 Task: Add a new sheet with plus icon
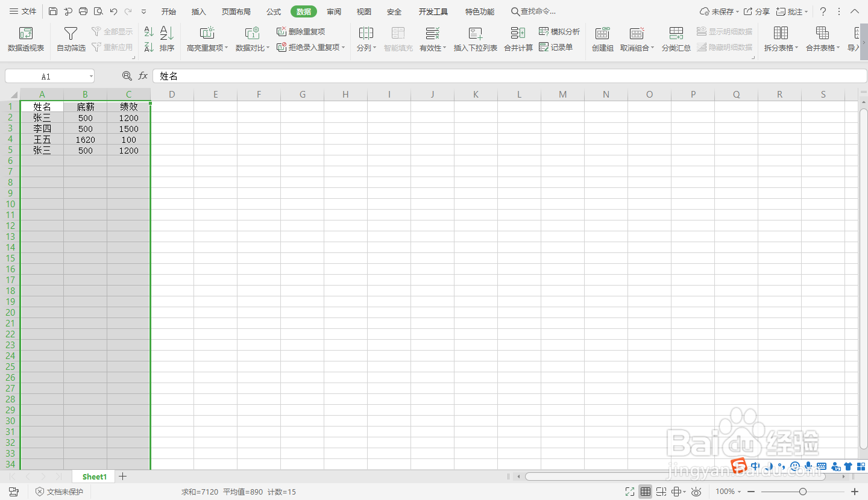point(123,477)
